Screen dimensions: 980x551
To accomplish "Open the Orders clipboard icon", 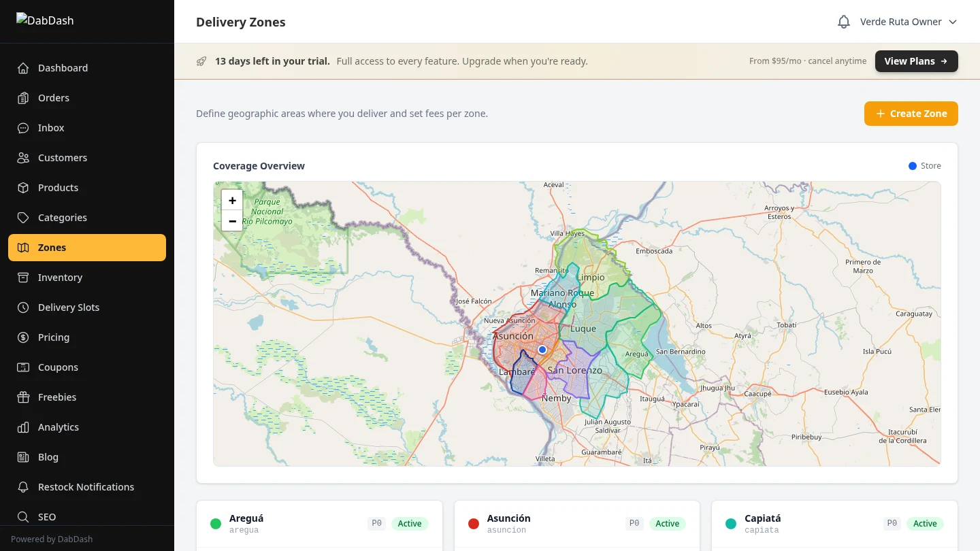I will (24, 98).
